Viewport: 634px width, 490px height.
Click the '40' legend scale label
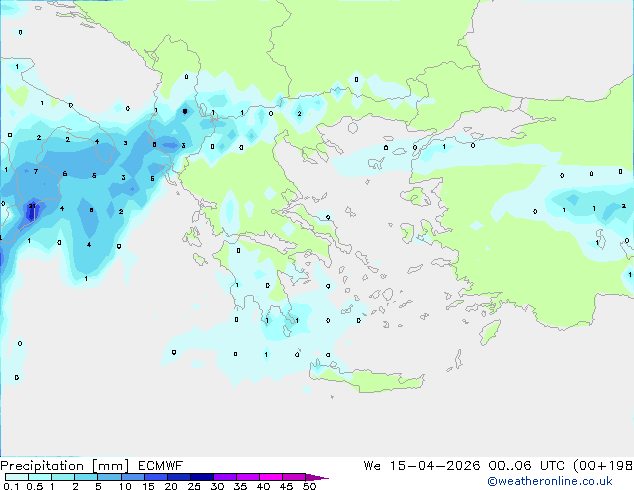click(263, 486)
